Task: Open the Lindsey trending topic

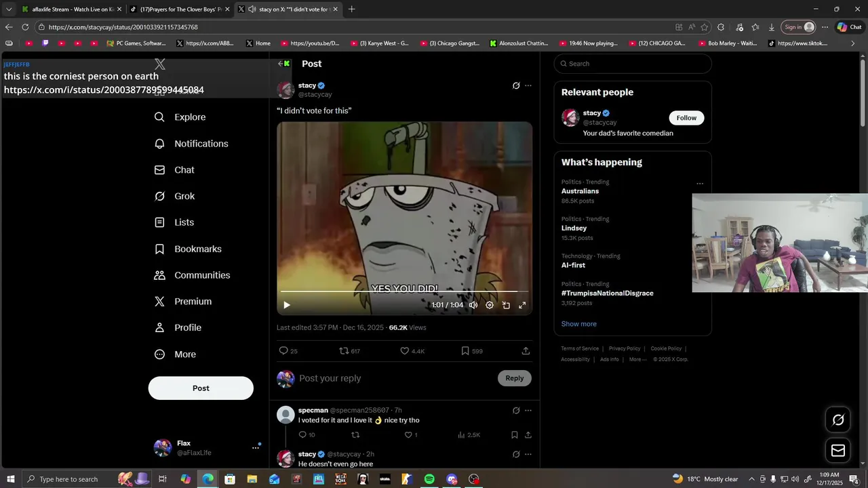Action: click(x=574, y=228)
